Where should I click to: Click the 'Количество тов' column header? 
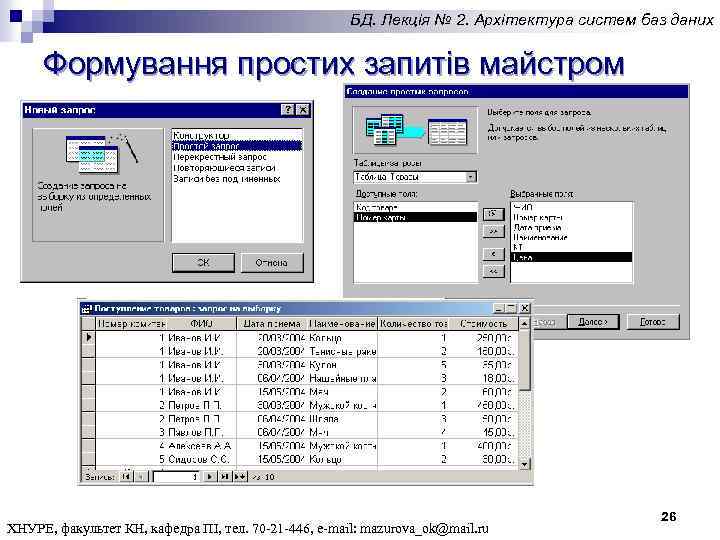(x=413, y=324)
